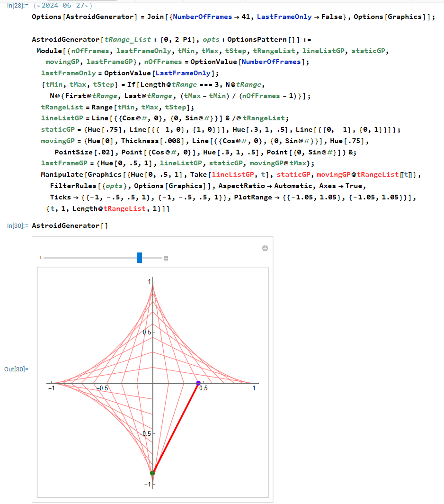Viewport: 444px width, 504px height.
Task: Select the Out[30]= cell label
Action: (x=17, y=369)
